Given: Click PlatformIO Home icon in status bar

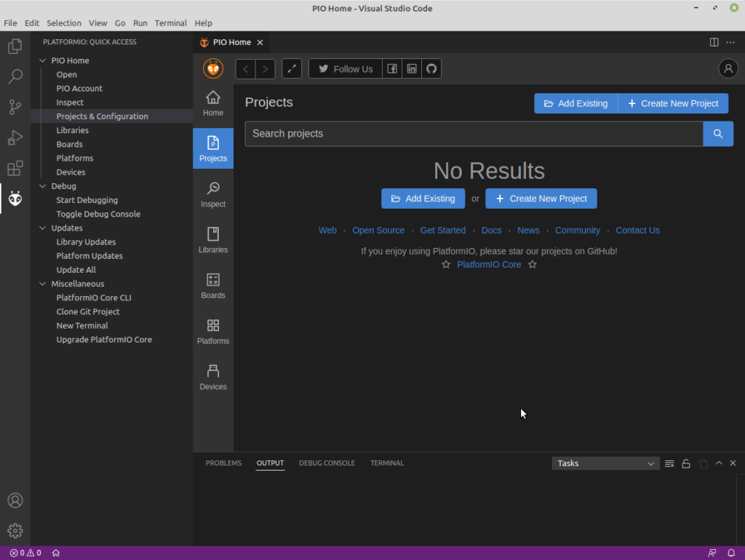Looking at the screenshot, I should pyautogui.click(x=56, y=553).
